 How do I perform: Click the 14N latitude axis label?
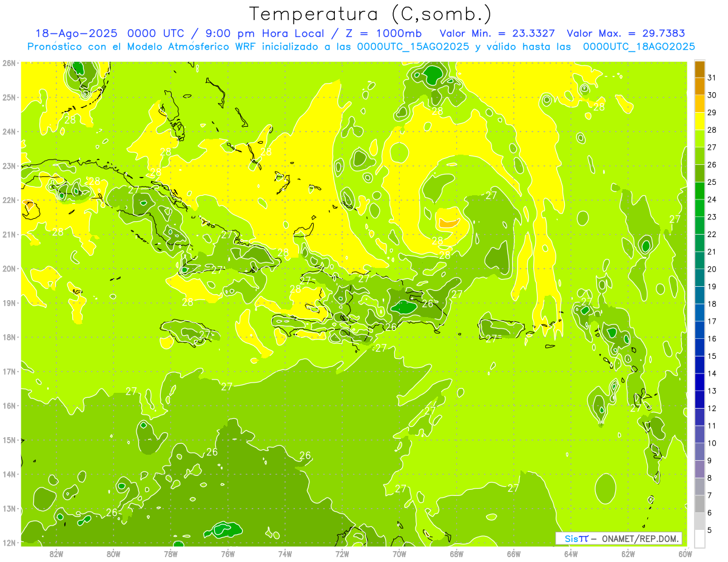click(8, 474)
